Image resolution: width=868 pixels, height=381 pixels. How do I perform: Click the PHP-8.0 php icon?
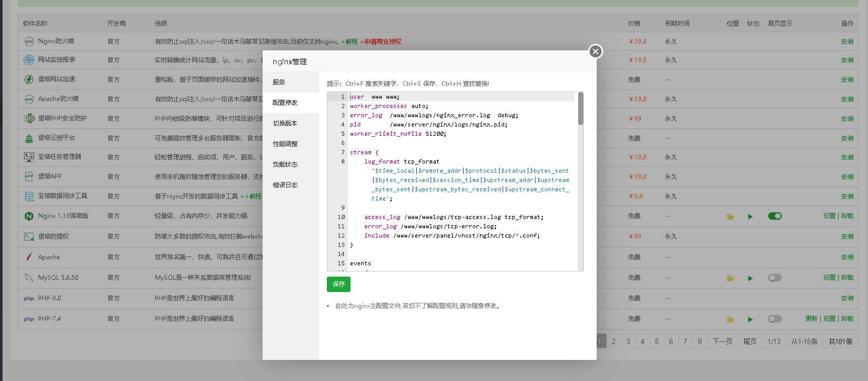point(29,299)
